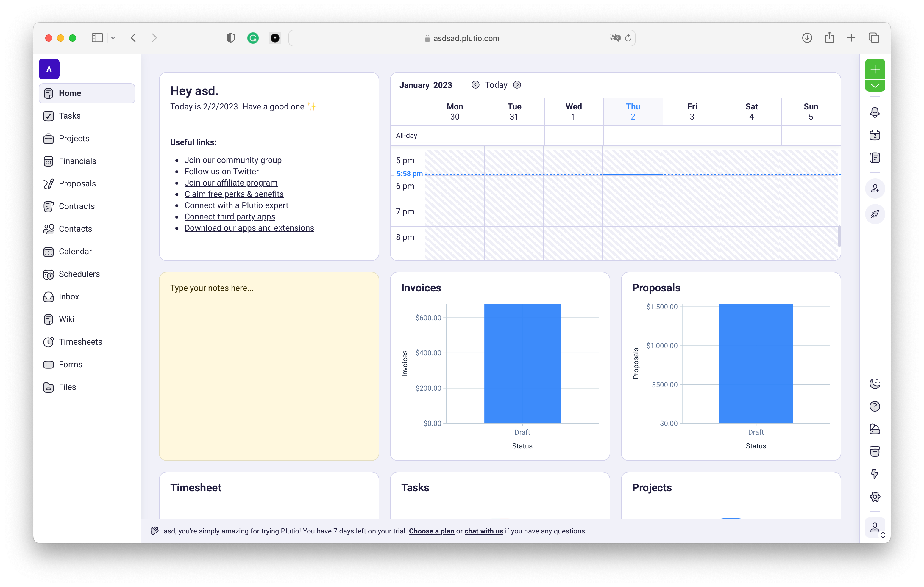Open the Join our community group link
The width and height of the screenshot is (924, 587).
pyautogui.click(x=233, y=160)
